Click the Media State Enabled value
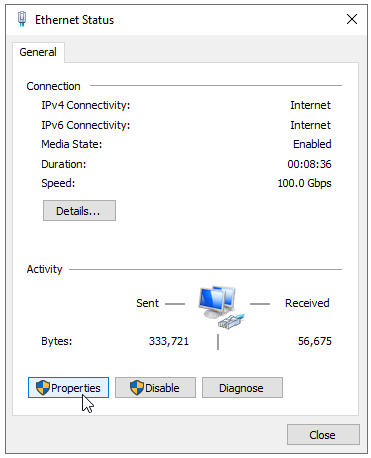371x458 pixels. tap(312, 144)
